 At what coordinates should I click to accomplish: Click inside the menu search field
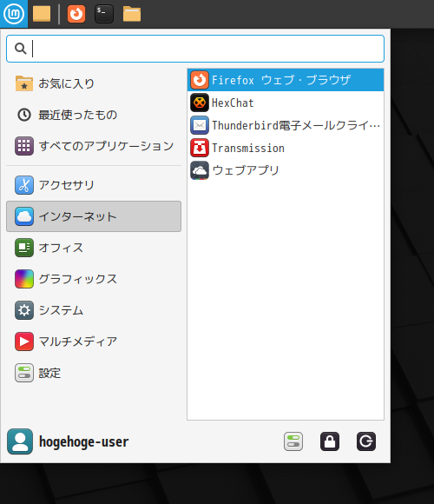[195, 49]
